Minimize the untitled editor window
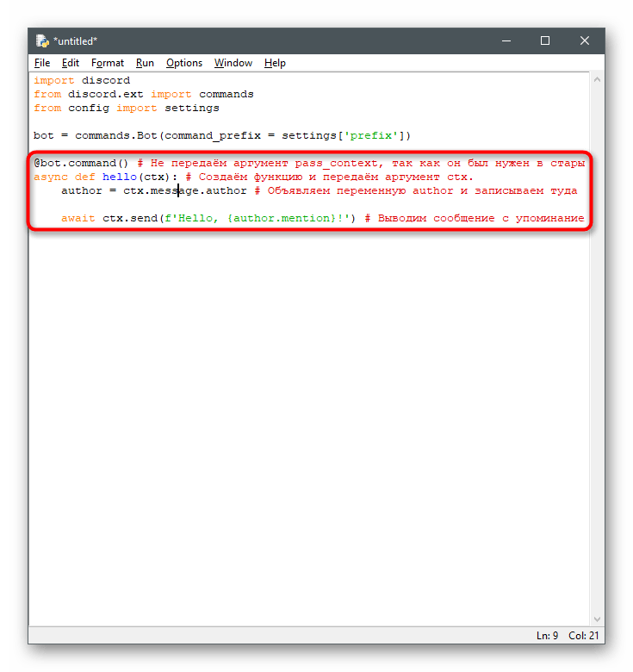This screenshot has width=633, height=672. [506, 40]
